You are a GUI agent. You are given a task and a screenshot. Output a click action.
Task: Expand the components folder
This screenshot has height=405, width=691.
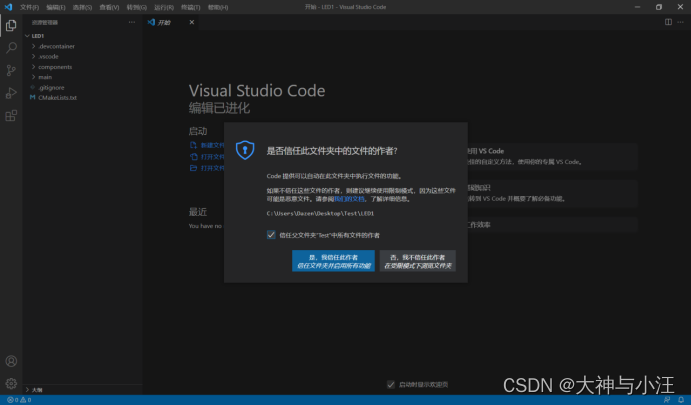point(33,67)
